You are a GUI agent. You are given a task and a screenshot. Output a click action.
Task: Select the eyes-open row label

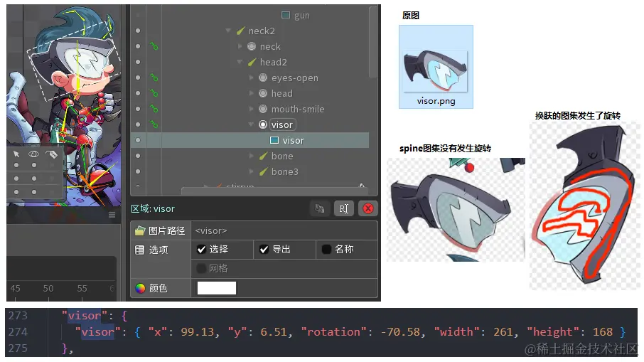click(295, 78)
